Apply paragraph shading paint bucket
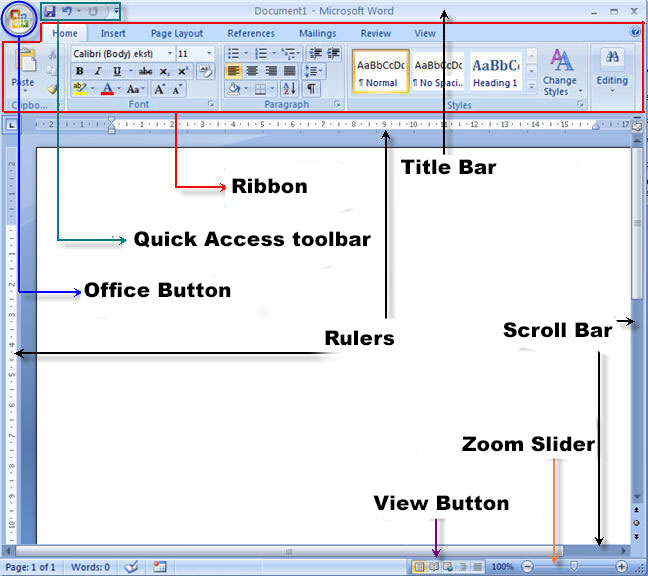Screen dimensions: 648x576 click(x=234, y=88)
